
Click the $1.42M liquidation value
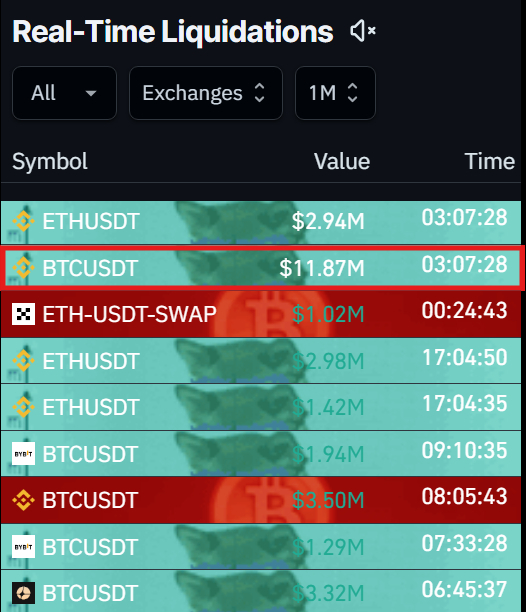pos(328,407)
